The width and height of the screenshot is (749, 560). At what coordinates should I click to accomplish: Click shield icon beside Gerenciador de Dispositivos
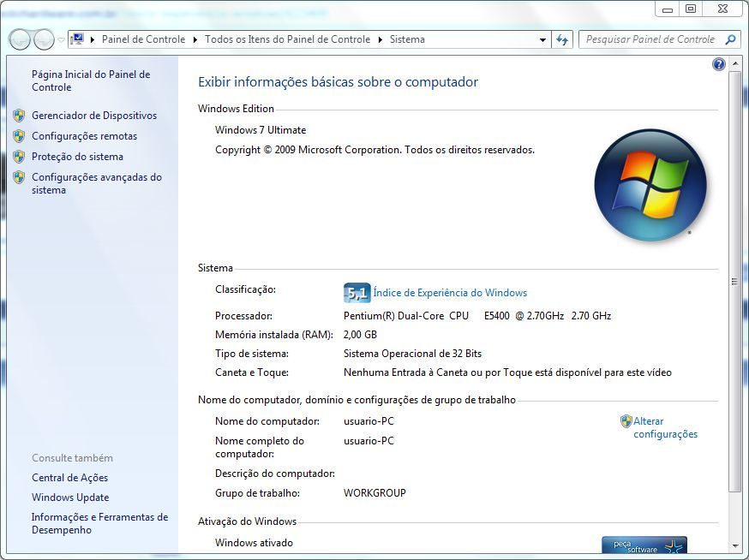tap(19, 116)
